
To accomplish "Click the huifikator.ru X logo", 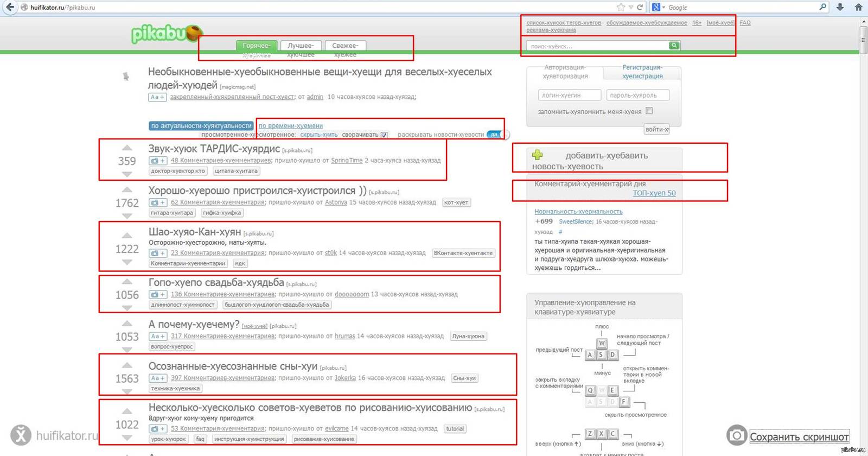I will pyautogui.click(x=21, y=435).
